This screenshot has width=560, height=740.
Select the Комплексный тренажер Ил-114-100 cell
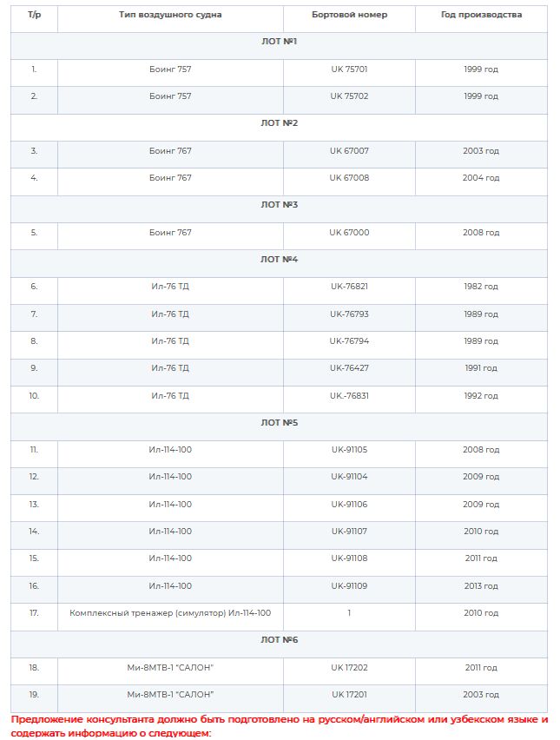[170, 618]
